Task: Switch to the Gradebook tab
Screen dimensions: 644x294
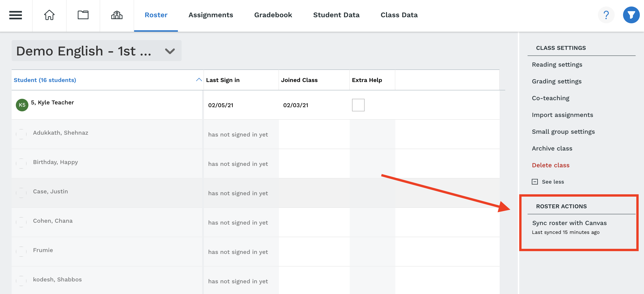Action: point(273,15)
